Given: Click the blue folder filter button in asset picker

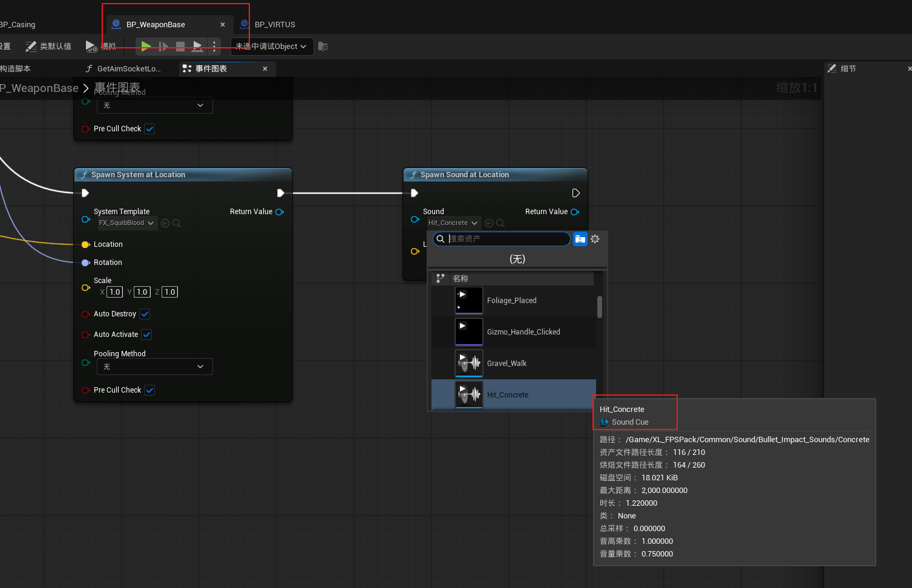Looking at the screenshot, I should pyautogui.click(x=580, y=239).
